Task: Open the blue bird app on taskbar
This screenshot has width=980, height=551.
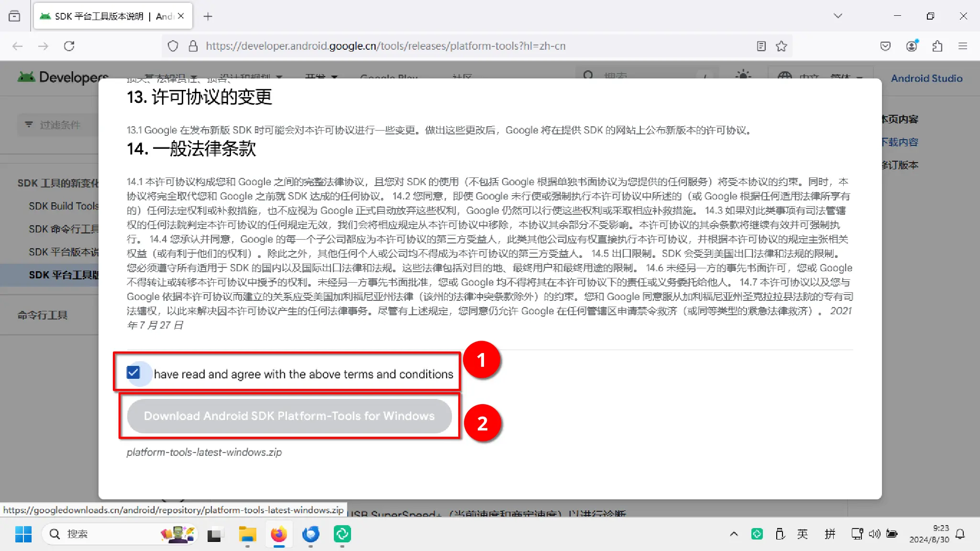Action: coord(310,534)
